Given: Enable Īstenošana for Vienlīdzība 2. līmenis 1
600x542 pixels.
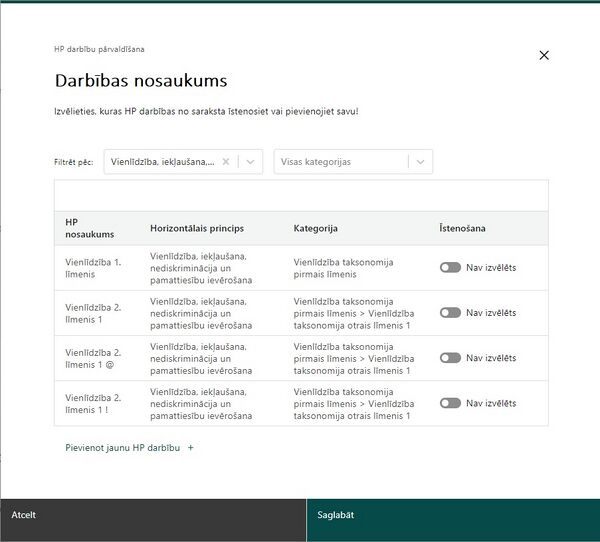Looking at the screenshot, I should (x=450, y=312).
